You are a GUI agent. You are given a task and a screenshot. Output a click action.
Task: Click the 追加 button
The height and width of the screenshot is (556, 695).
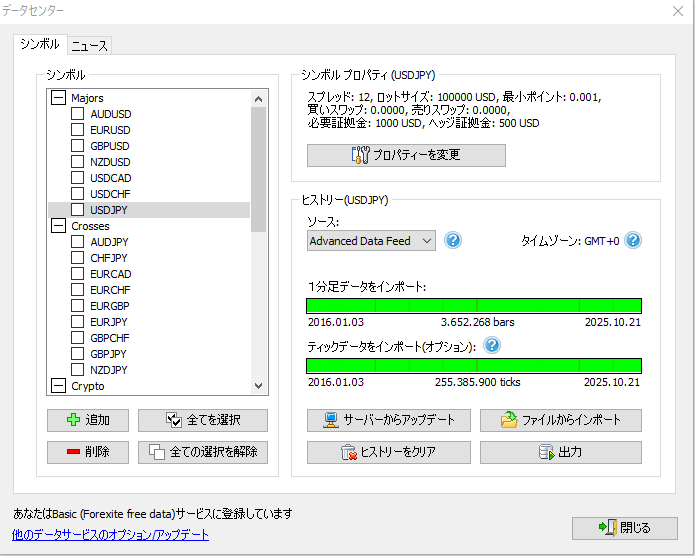tap(88, 420)
